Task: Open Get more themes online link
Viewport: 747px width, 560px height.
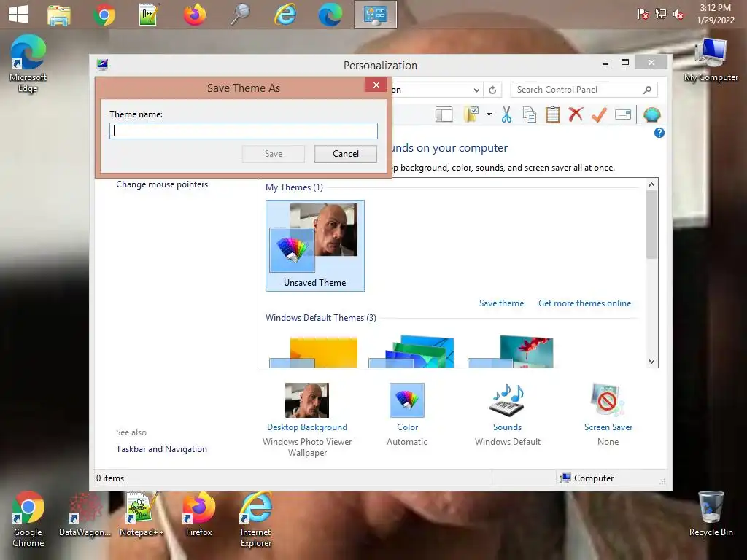Action: tap(584, 303)
